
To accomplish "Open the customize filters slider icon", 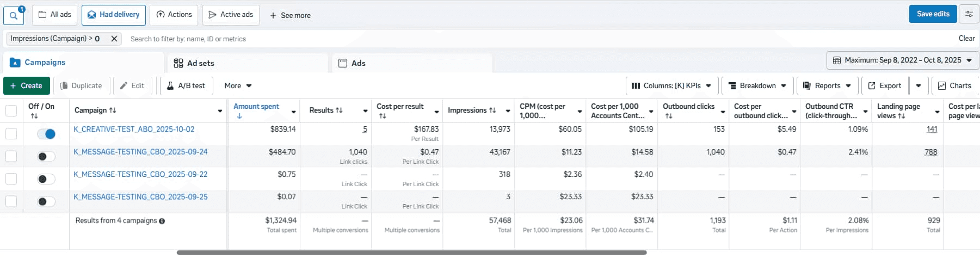I will point(969,14).
